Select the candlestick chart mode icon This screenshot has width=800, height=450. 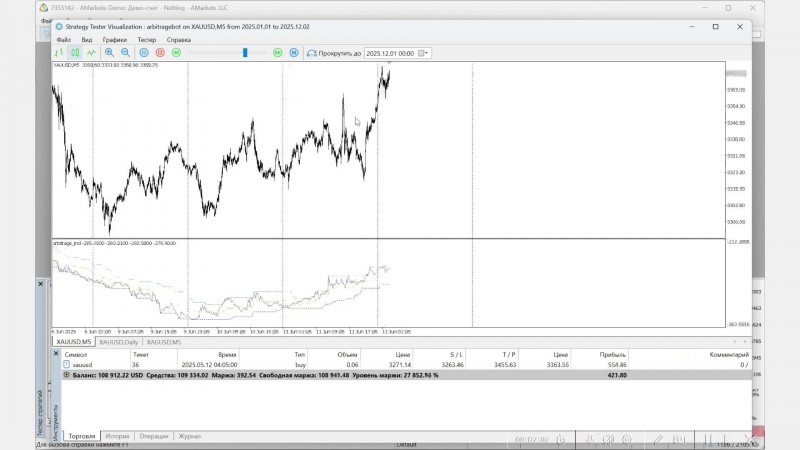click(75, 53)
